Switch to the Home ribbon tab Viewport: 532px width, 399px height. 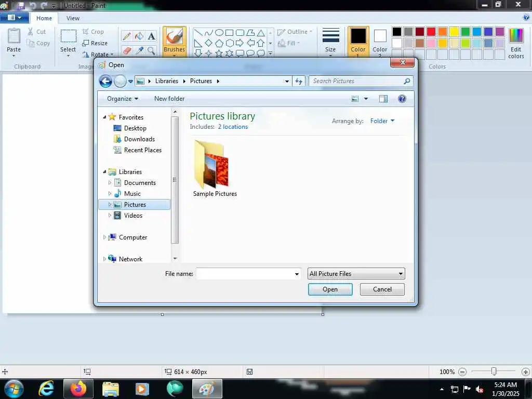(44, 18)
